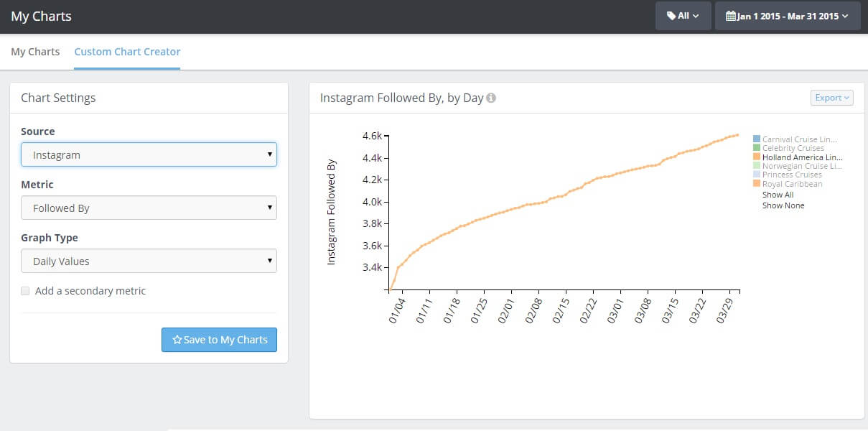Enable the 'Add a secondary metric' checkbox
The height and width of the screenshot is (431, 868).
tap(25, 291)
